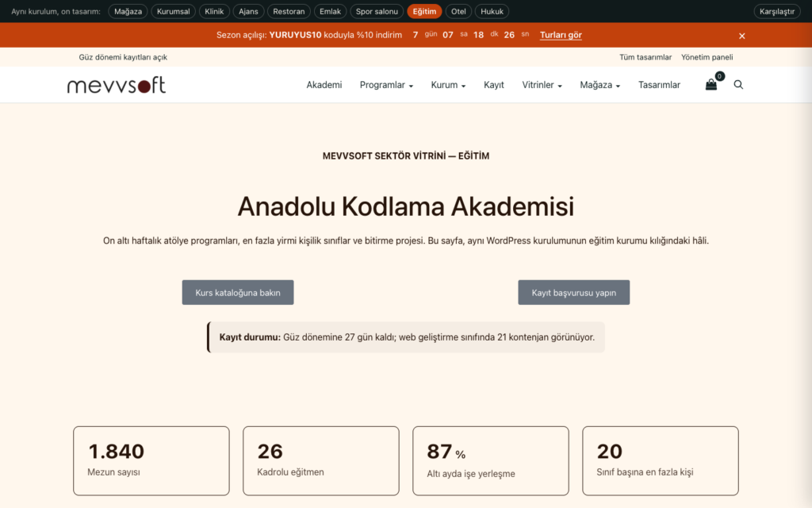Open the Yönetim paneli link
Viewport: 812px width, 508px height.
click(x=707, y=57)
